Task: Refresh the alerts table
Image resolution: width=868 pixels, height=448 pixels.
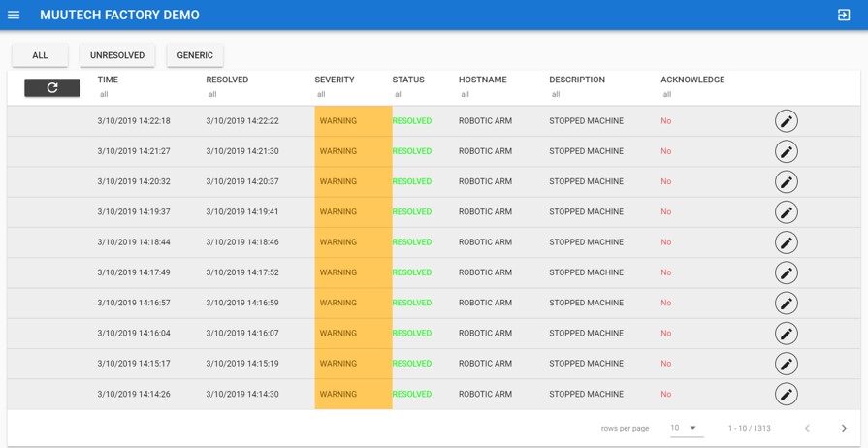Action: pyautogui.click(x=52, y=87)
